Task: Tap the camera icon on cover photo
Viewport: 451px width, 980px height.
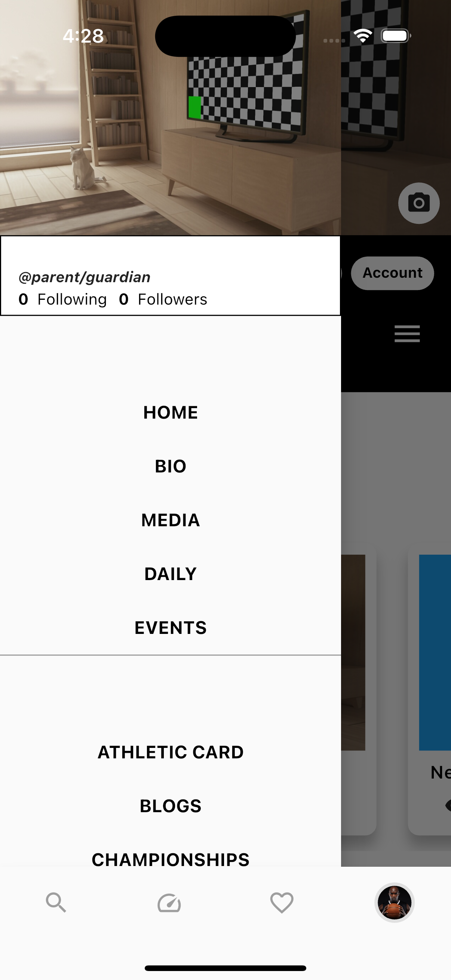Action: [x=418, y=203]
